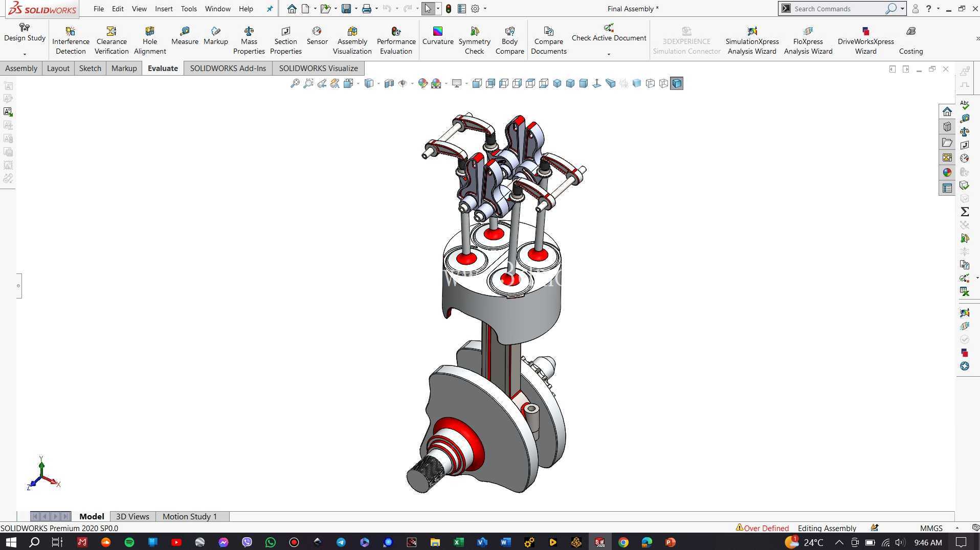Toggle the Appearances pane on the right
This screenshot has height=550, width=980.
(x=947, y=173)
